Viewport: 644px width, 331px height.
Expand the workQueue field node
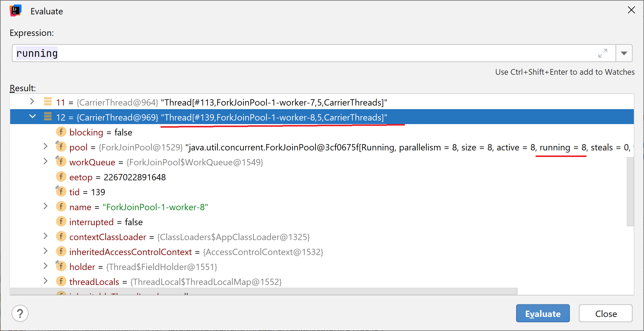click(45, 161)
